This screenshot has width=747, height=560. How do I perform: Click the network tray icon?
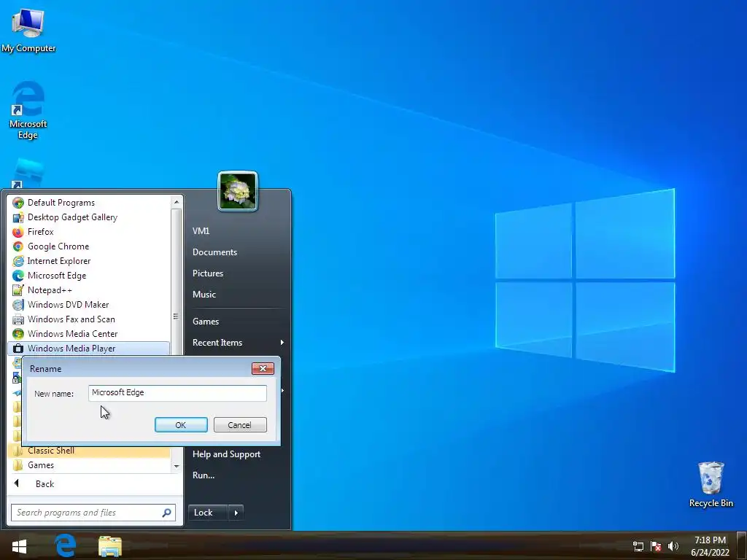coord(638,546)
